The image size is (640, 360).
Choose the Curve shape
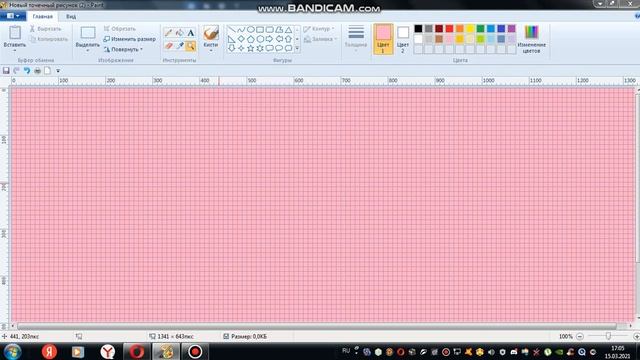(241, 29)
